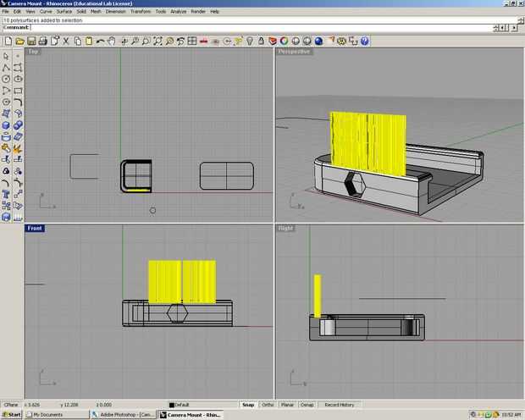
Task: Toggle Ortho mode in the status bar
Action: (268, 405)
